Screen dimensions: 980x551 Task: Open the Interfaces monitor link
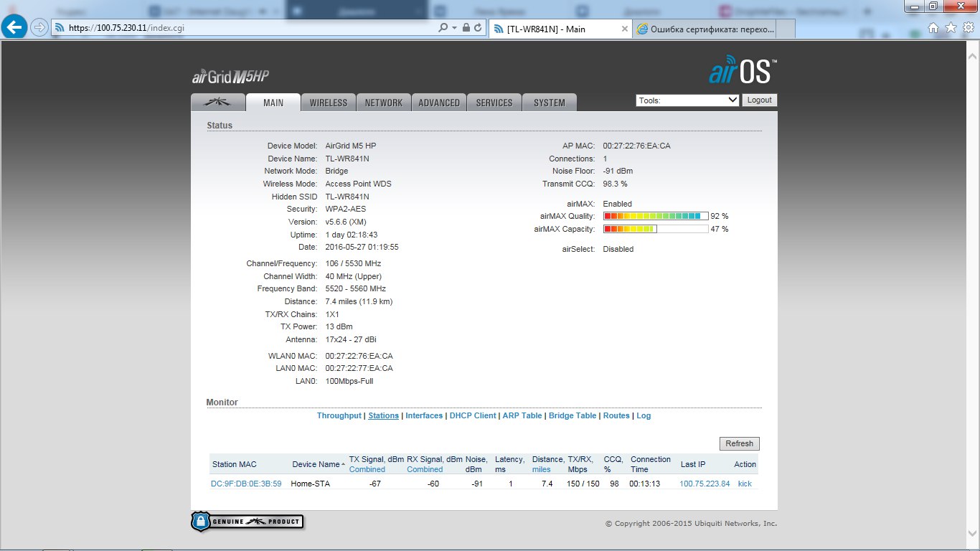[x=424, y=415]
